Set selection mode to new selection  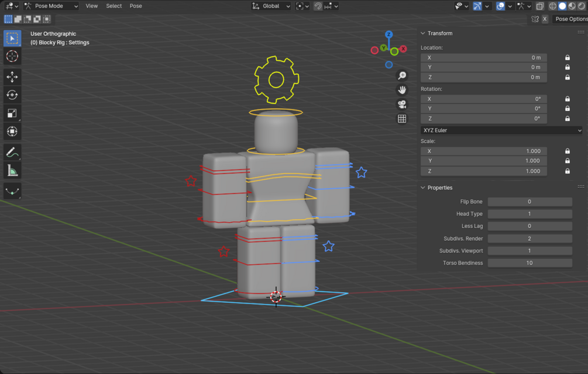pos(8,19)
